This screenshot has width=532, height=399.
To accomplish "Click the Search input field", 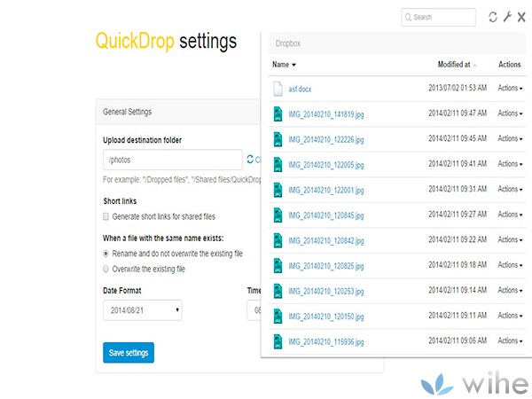I will point(438,18).
